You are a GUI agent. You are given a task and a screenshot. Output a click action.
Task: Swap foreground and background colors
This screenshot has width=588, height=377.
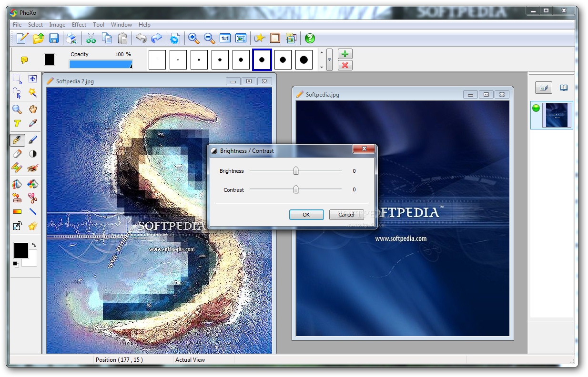34,245
